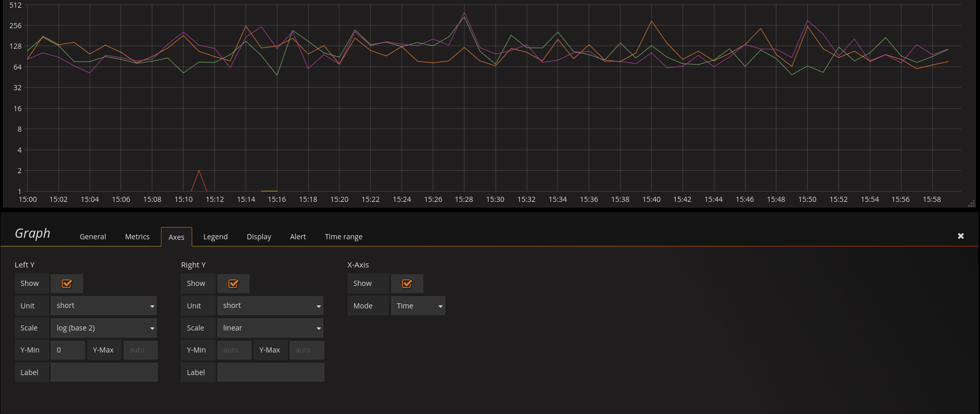Click the 15:10 x-axis time label
This screenshot has width=980, height=414.
click(x=183, y=199)
